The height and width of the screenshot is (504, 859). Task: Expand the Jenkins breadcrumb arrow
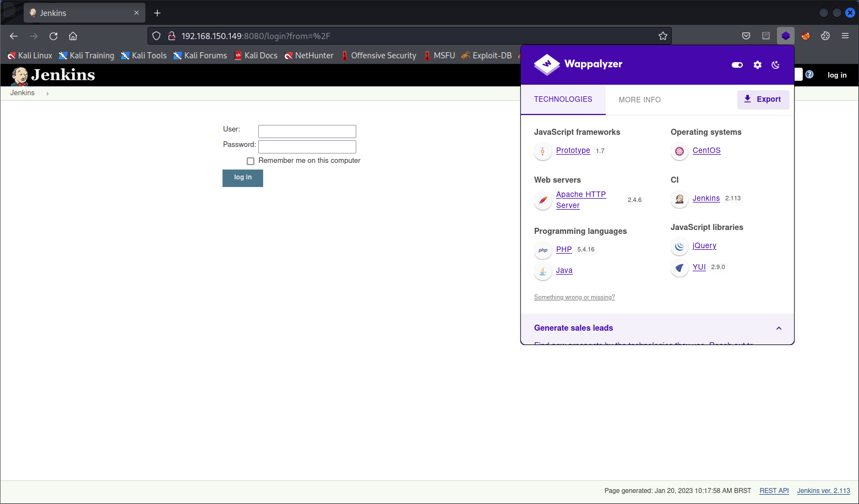pos(48,94)
